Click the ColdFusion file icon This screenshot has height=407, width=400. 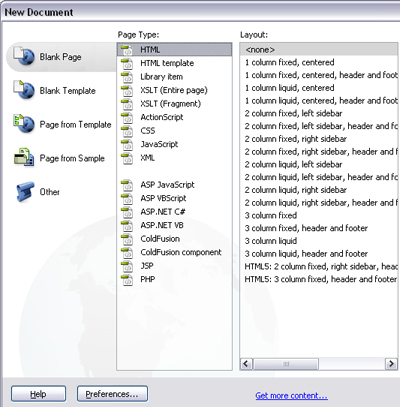click(x=127, y=239)
